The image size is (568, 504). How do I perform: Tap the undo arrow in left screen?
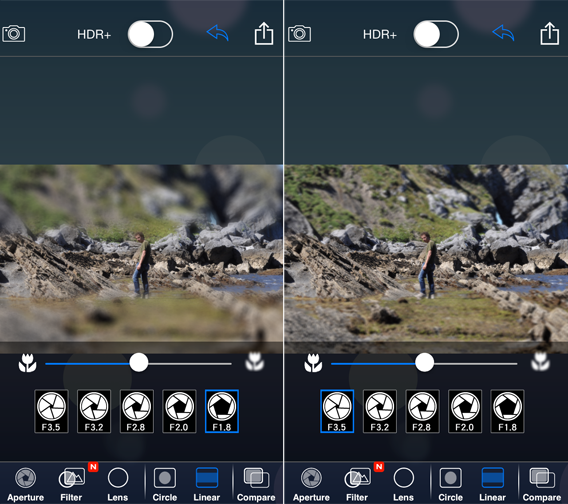coord(217,33)
